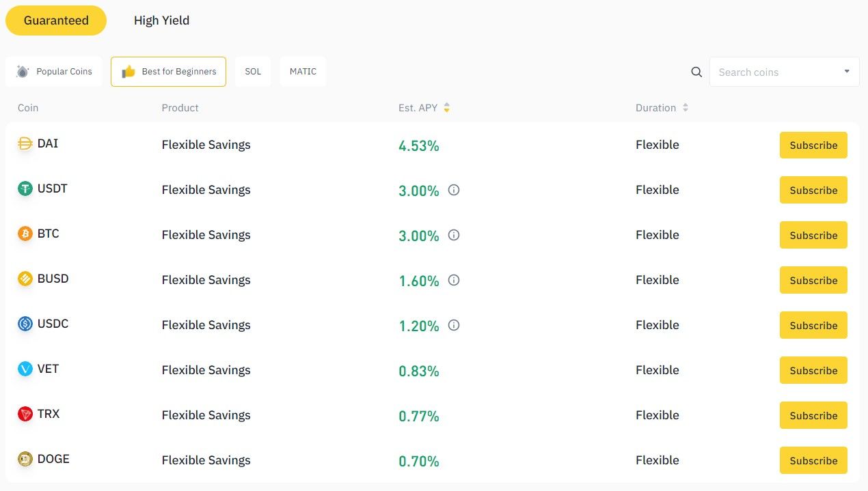Filter by the SOL chip
Screen dimensions: 868x491
click(253, 72)
